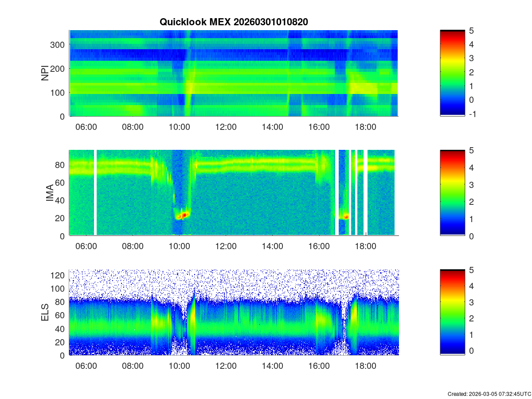Select the NPI y-axis label

45,73
